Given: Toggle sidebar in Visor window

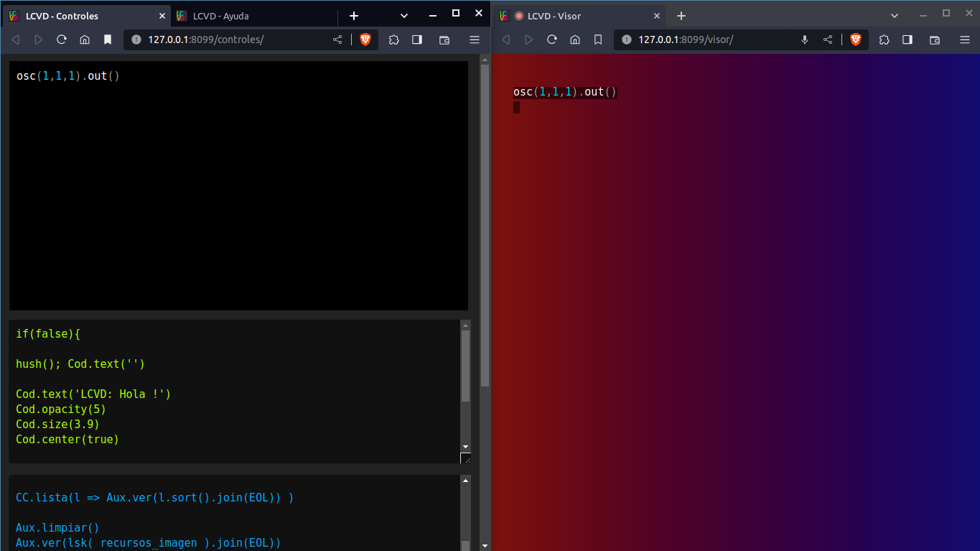Looking at the screenshot, I should pyautogui.click(x=907, y=40).
